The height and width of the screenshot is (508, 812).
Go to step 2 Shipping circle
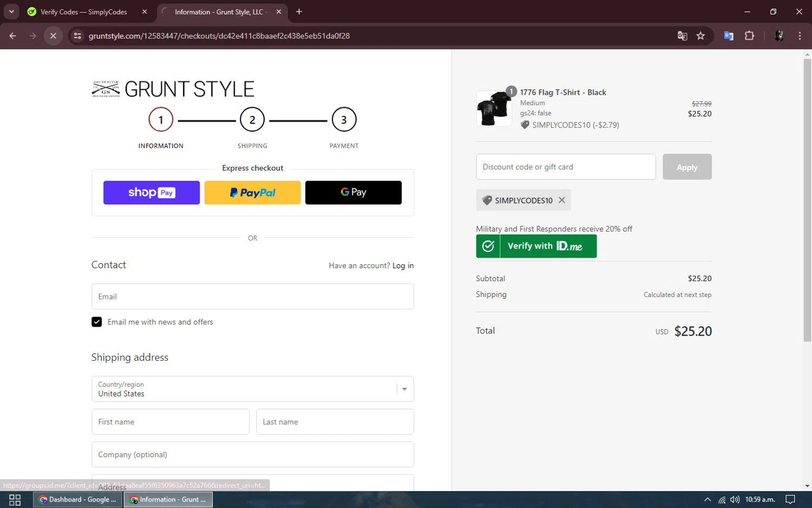(252, 120)
